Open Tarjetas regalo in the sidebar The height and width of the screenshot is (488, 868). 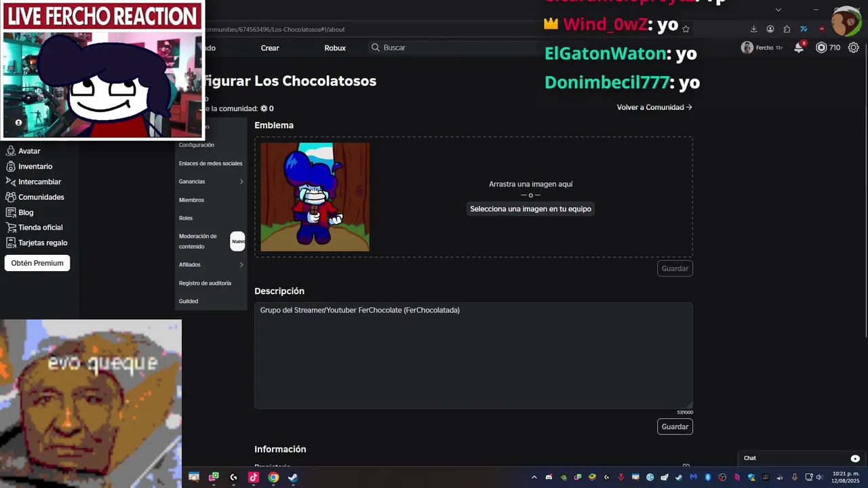click(x=37, y=243)
